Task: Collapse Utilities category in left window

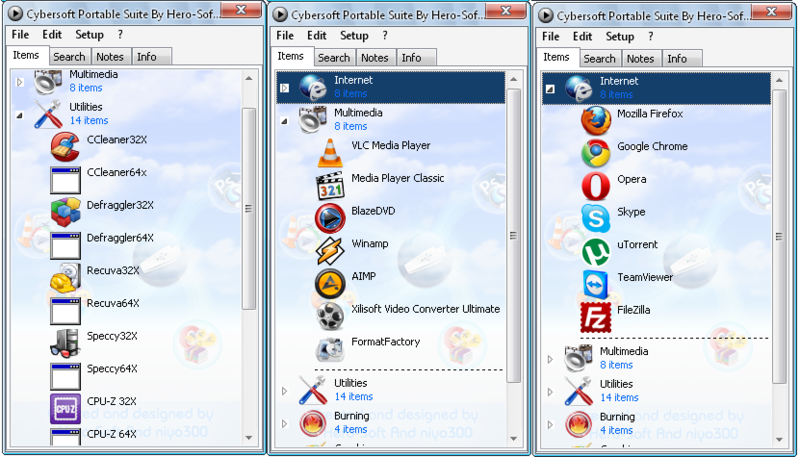Action: [x=20, y=115]
